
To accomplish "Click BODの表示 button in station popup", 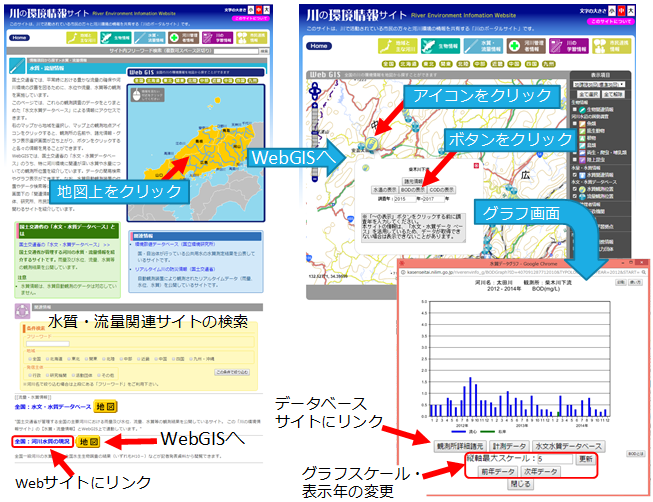I will [x=412, y=190].
